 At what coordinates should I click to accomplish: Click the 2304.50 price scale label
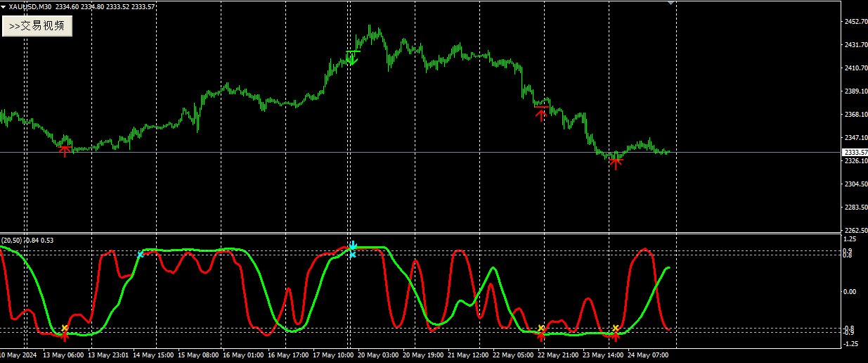(855, 184)
